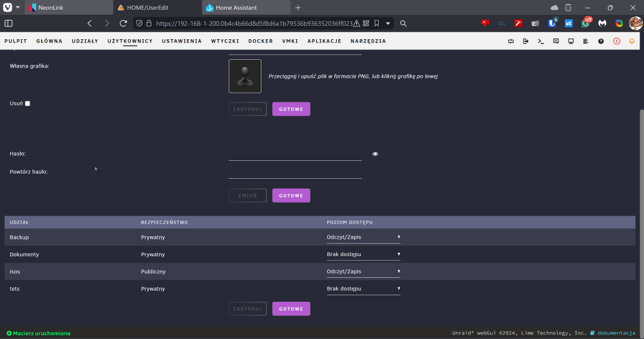Image resolution: width=644 pixels, height=339 pixels.
Task: Open access level dropdown for Backup
Action: [363, 237]
